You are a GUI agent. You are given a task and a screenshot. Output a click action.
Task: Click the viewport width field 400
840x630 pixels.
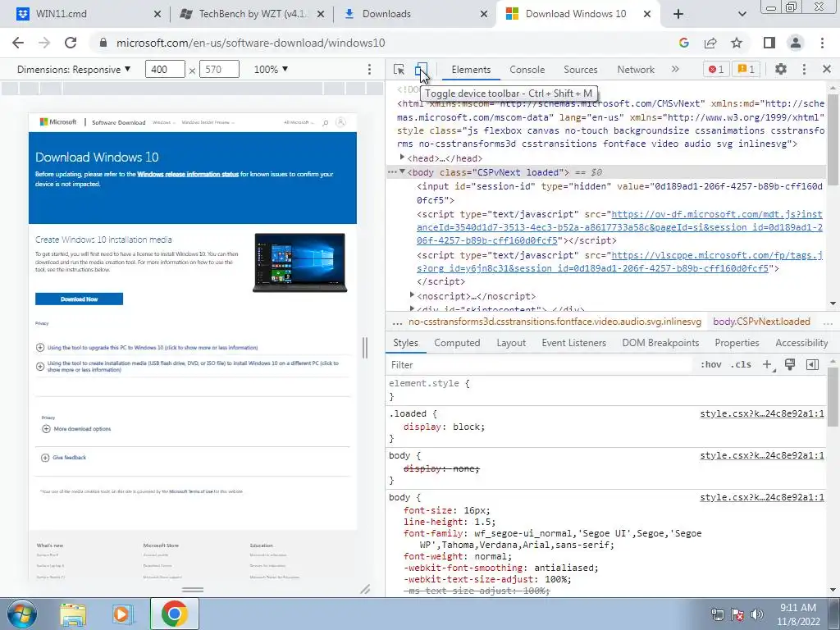(x=165, y=69)
